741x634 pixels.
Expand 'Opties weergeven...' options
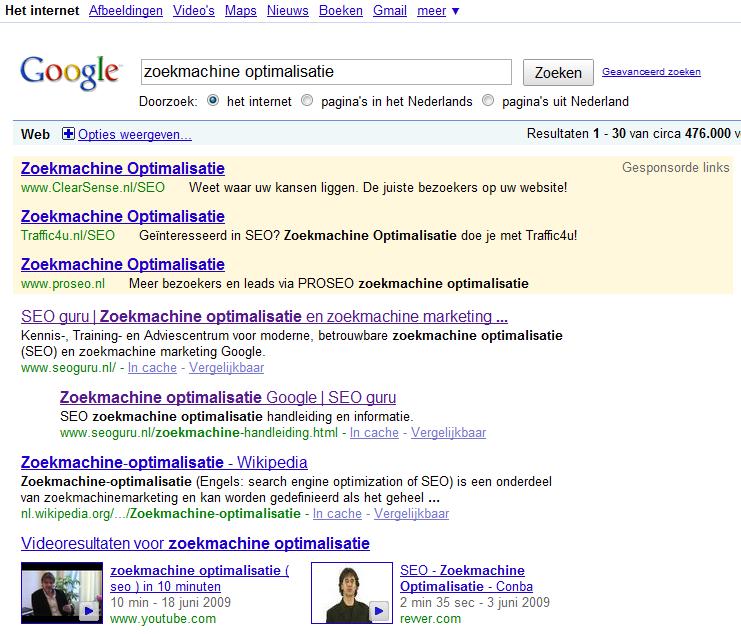point(135,135)
